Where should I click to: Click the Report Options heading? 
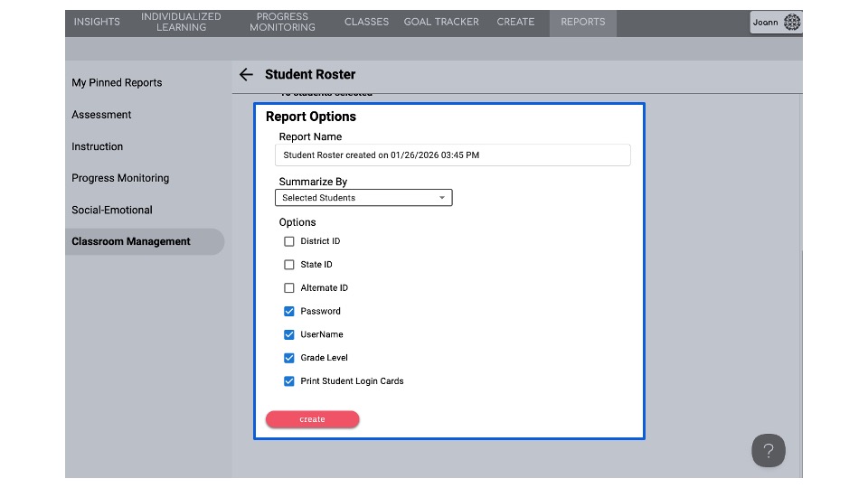click(310, 117)
